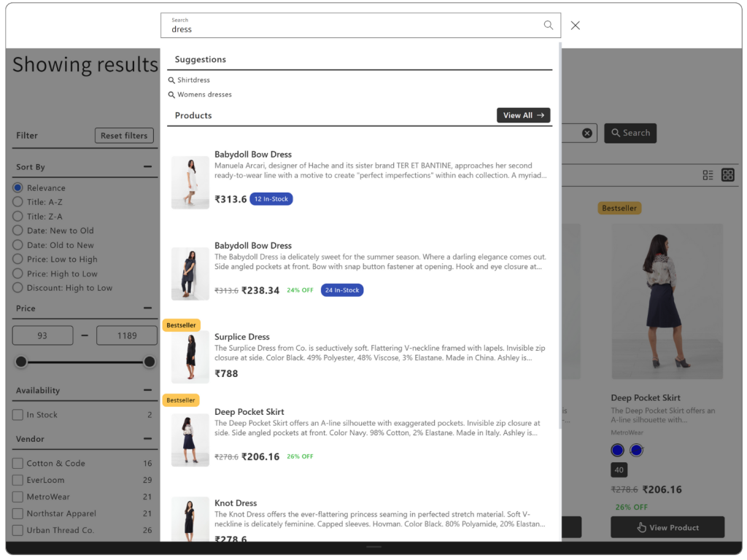Click View Product for Deep Pocket Skirt

667,527
